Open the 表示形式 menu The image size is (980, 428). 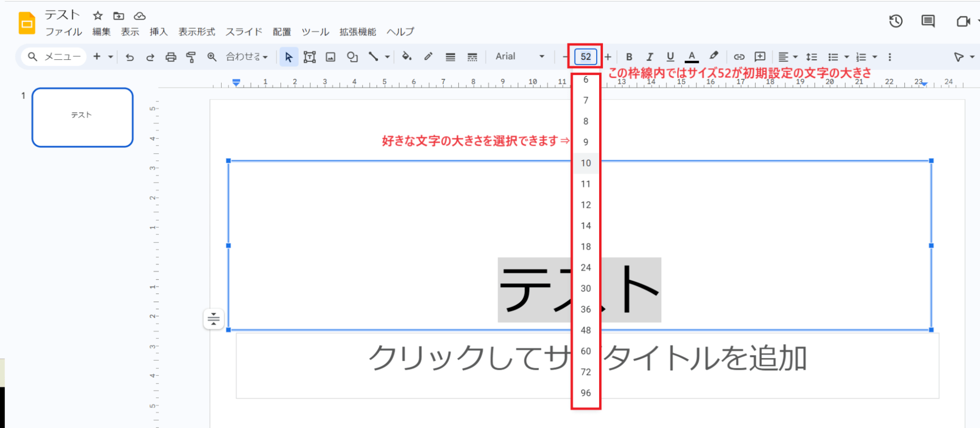197,32
